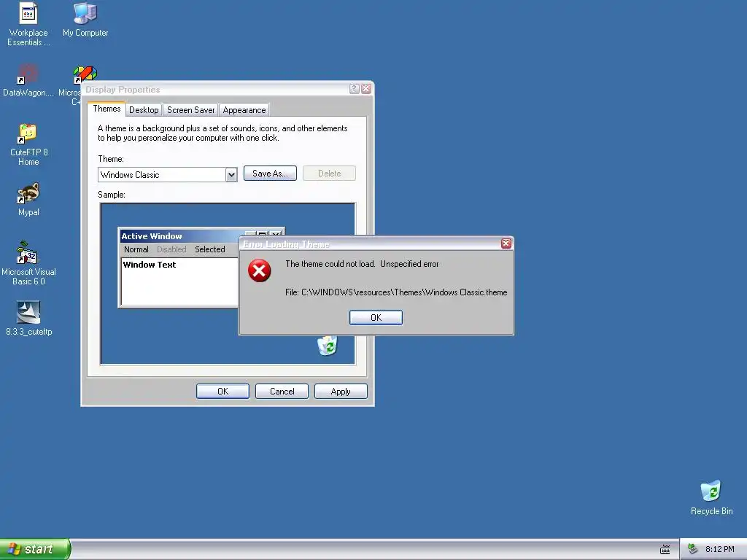
Task: Open the Start menu
Action: point(35,549)
